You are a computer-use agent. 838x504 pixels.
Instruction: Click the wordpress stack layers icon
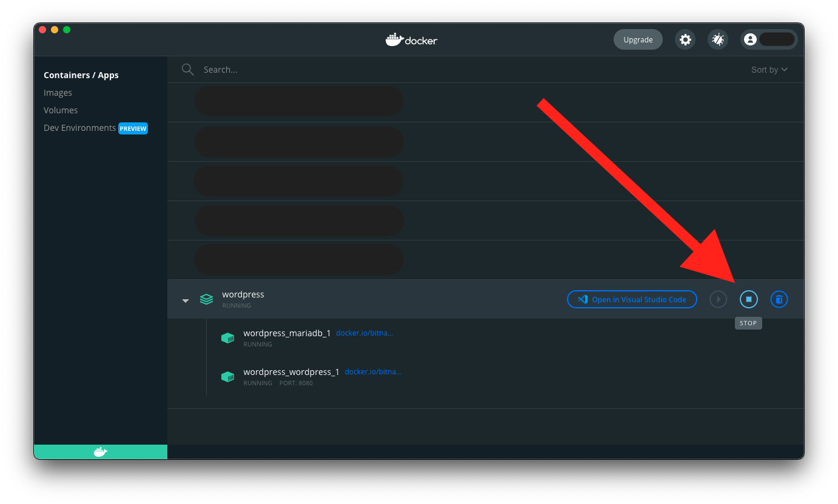coord(207,299)
